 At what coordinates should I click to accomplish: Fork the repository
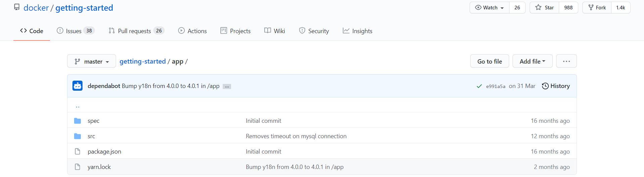[597, 8]
